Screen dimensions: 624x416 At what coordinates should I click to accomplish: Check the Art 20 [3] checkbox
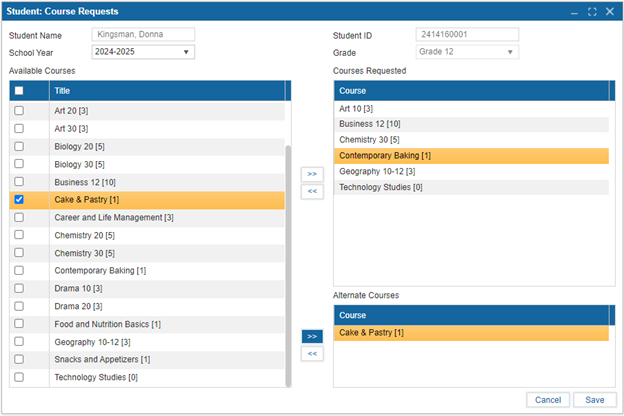(19, 110)
